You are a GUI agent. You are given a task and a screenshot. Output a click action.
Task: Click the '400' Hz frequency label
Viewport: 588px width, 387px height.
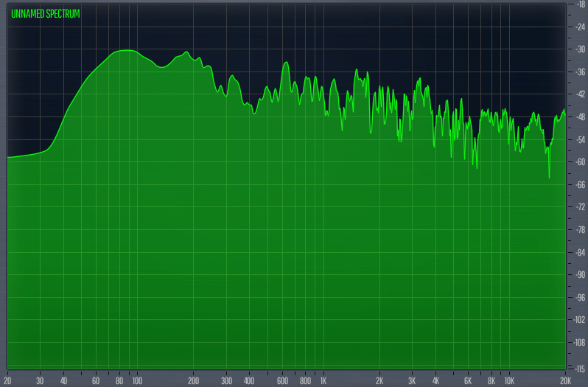[249, 381]
